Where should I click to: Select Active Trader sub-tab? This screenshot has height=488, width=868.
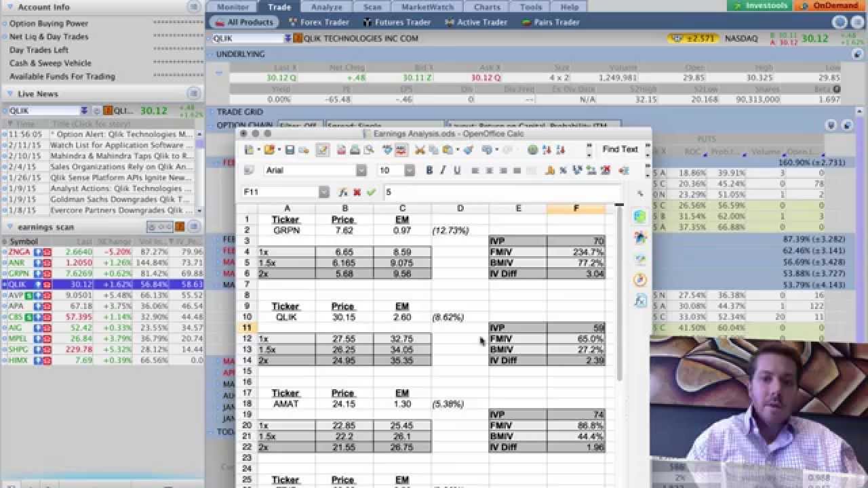477,22
